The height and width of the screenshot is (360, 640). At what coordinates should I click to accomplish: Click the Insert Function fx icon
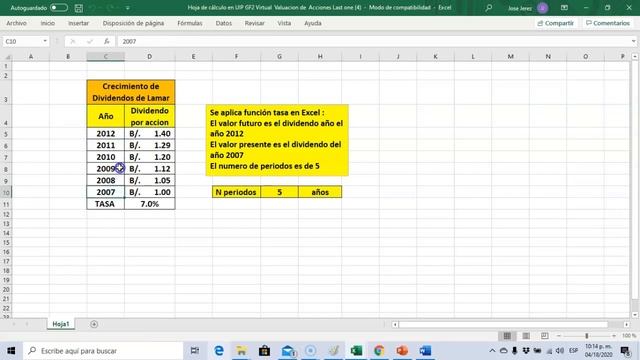click(x=107, y=41)
